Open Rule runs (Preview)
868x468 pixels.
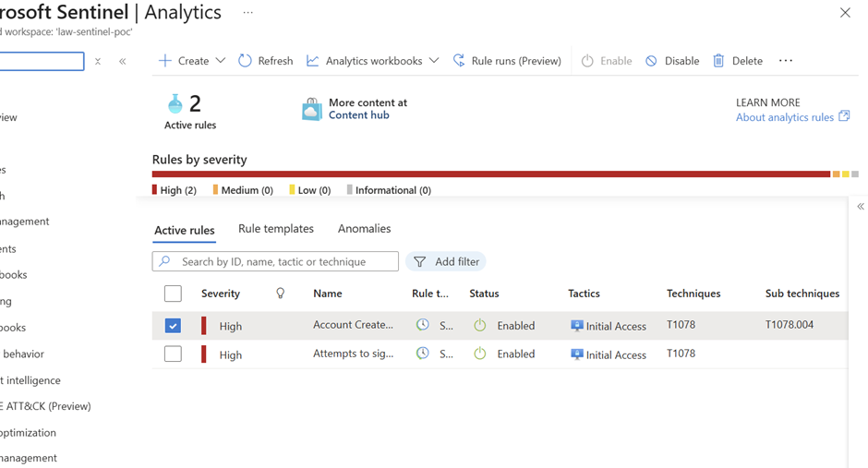pyautogui.click(x=507, y=61)
